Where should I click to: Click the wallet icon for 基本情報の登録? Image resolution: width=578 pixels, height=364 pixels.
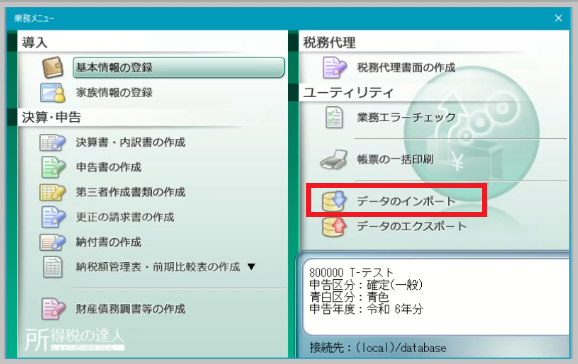53,67
